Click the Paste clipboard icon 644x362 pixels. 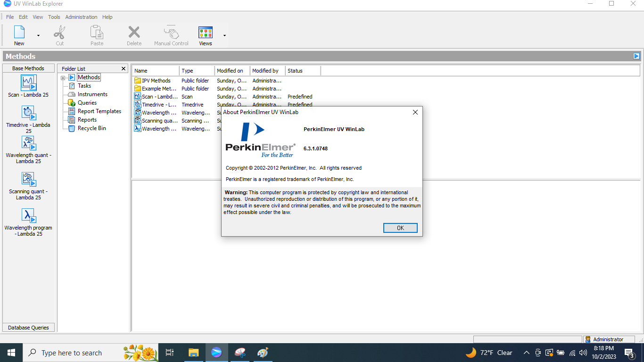pos(97,33)
